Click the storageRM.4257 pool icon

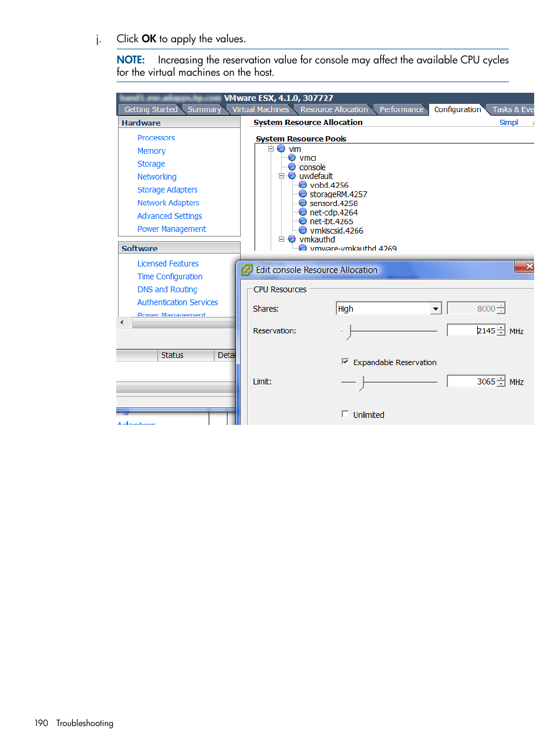coord(303,194)
